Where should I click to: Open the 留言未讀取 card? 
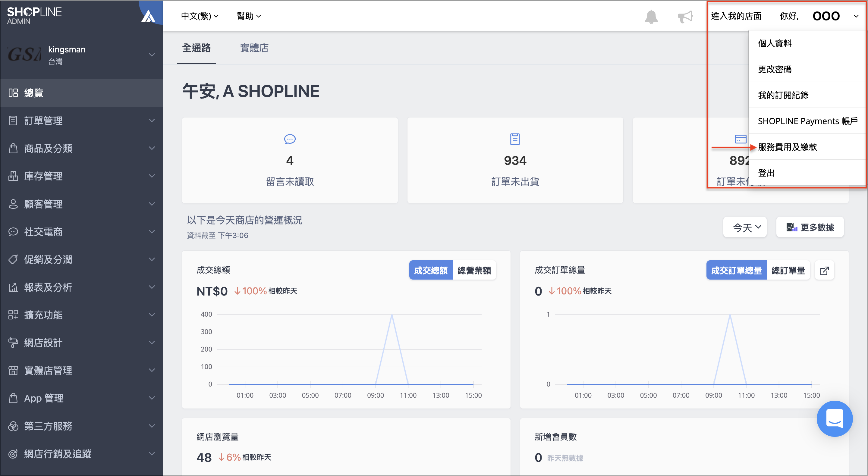290,160
